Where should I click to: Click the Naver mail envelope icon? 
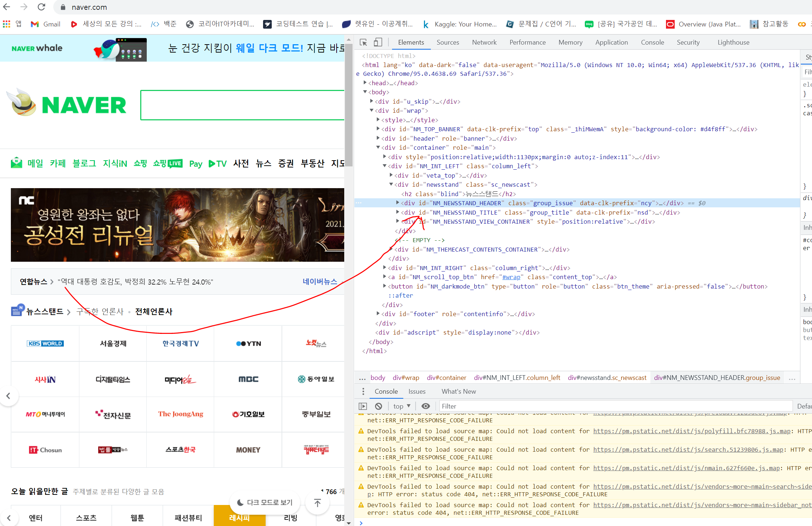16,163
